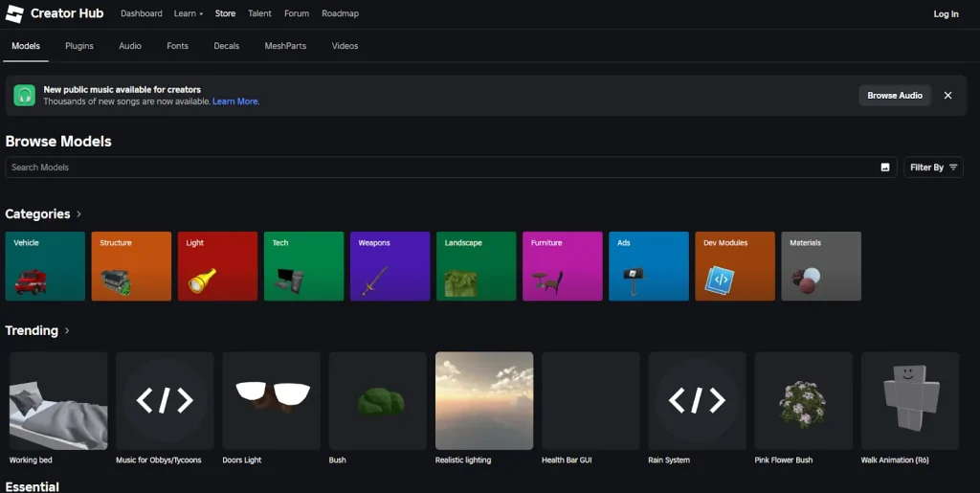980x493 pixels.
Task: Click the Trending heading text
Action: (x=32, y=330)
